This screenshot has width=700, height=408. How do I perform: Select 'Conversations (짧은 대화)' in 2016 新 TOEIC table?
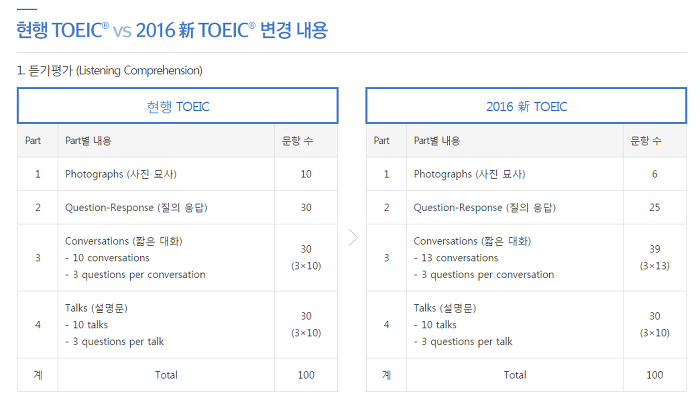pyautogui.click(x=472, y=241)
